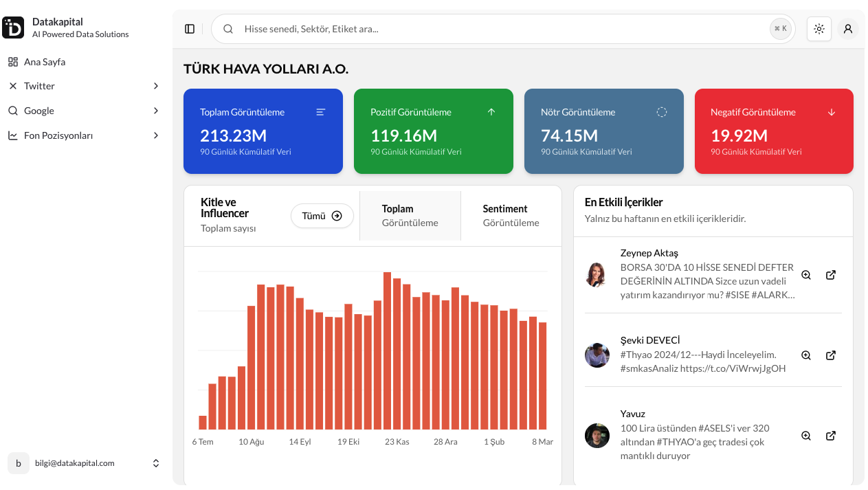
Task: Switch to Sentiment Görüntüleme tab
Action: [511, 216]
